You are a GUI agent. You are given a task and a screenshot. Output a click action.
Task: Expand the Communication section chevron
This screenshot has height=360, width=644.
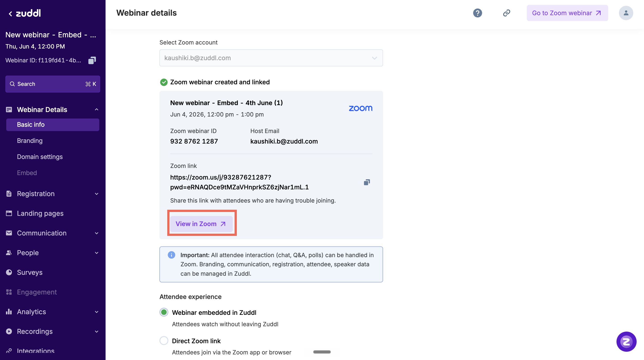pos(97,233)
